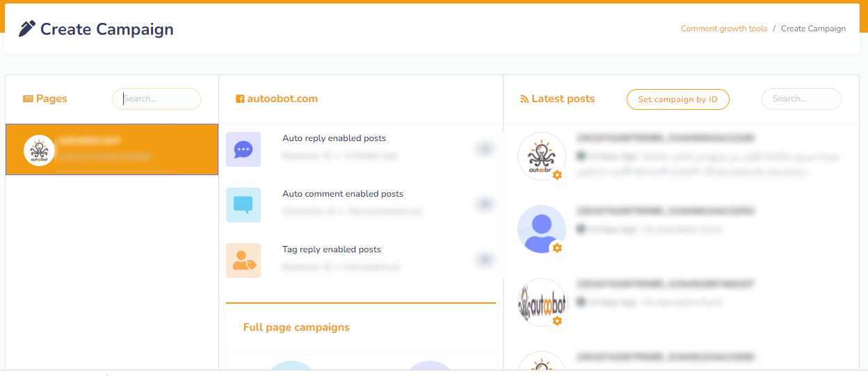
Task: Expand the Auto reply enabled posts list
Action: (x=484, y=148)
